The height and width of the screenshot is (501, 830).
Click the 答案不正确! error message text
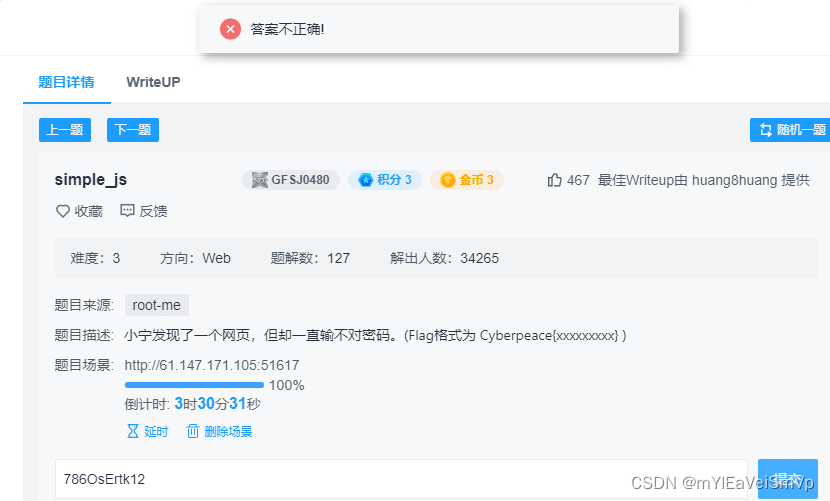(x=287, y=29)
